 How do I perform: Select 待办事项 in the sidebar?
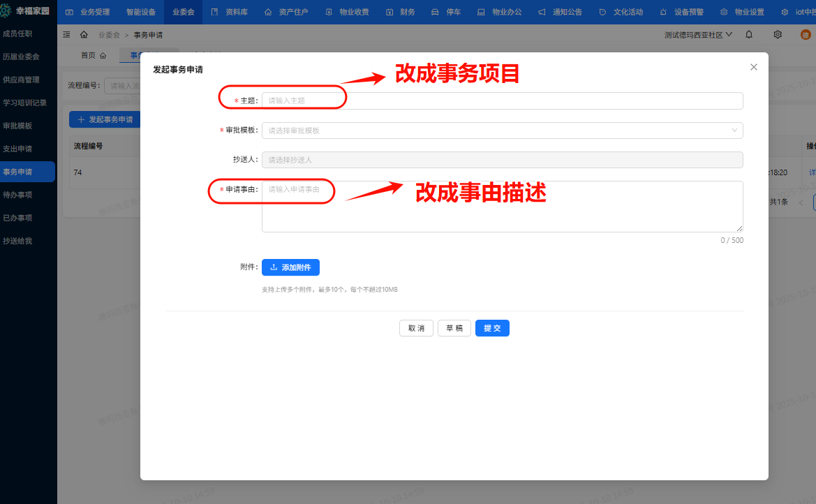click(x=18, y=195)
